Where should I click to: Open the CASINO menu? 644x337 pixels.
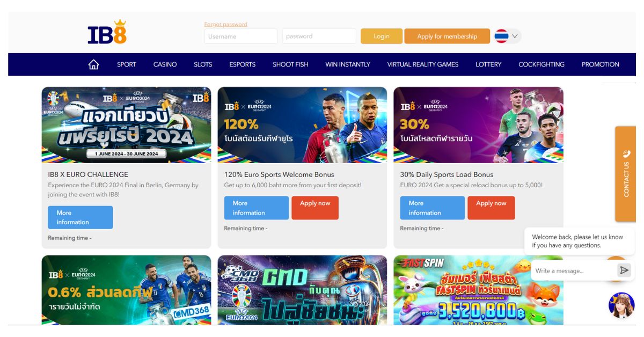tap(165, 64)
